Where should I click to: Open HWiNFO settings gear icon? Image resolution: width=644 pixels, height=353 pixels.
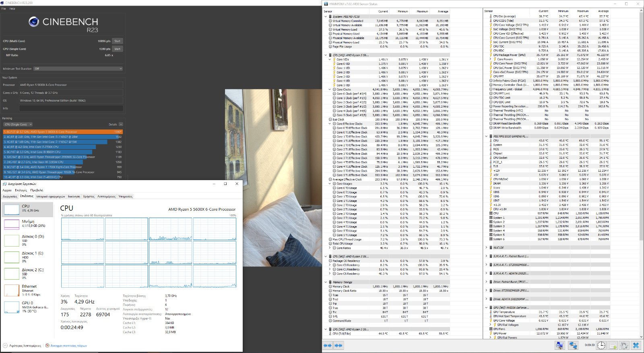[x=624, y=345]
